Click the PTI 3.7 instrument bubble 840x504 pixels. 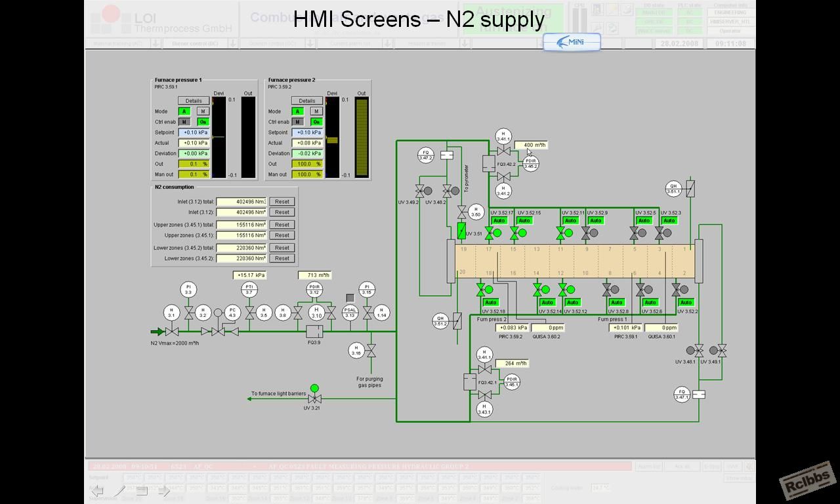click(x=249, y=289)
